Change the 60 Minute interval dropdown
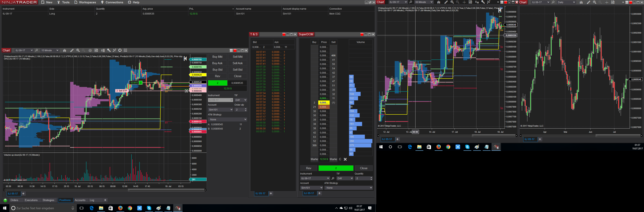Screen dimensions: 644x212 pos(424,2)
